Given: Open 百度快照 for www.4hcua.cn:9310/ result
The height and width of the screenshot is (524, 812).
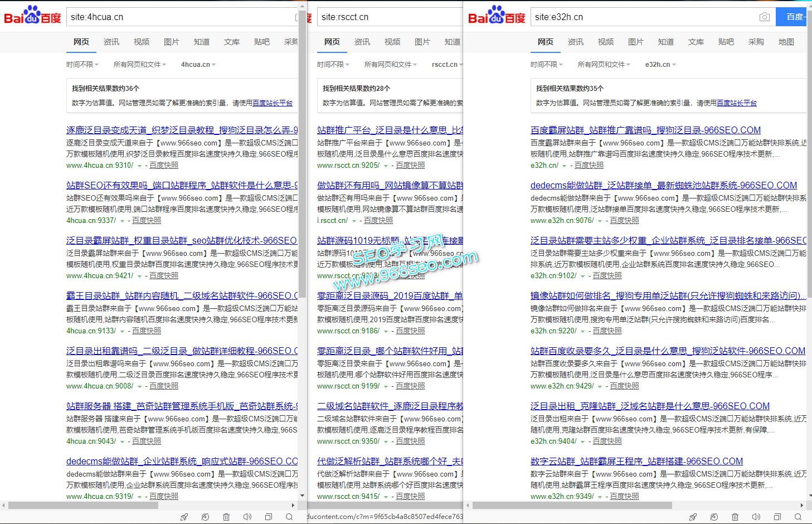Looking at the screenshot, I should 164,166.
